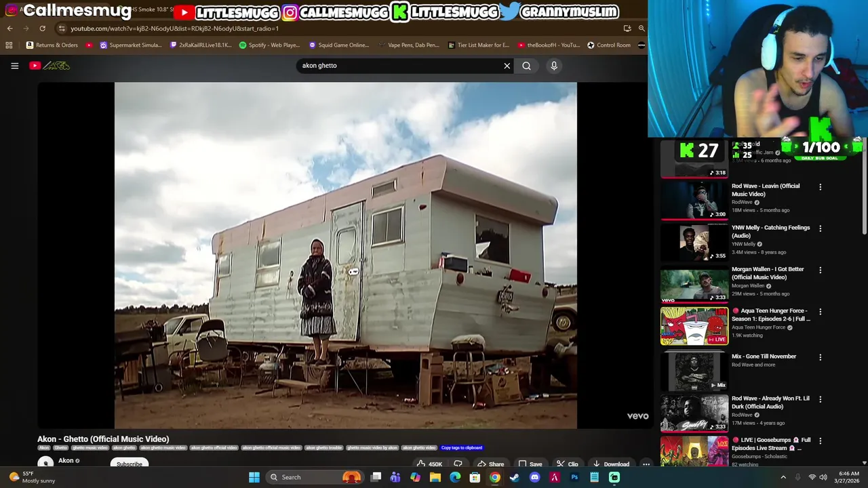Open the Akon channel avatar
The height and width of the screenshot is (488, 868).
pyautogui.click(x=45, y=463)
